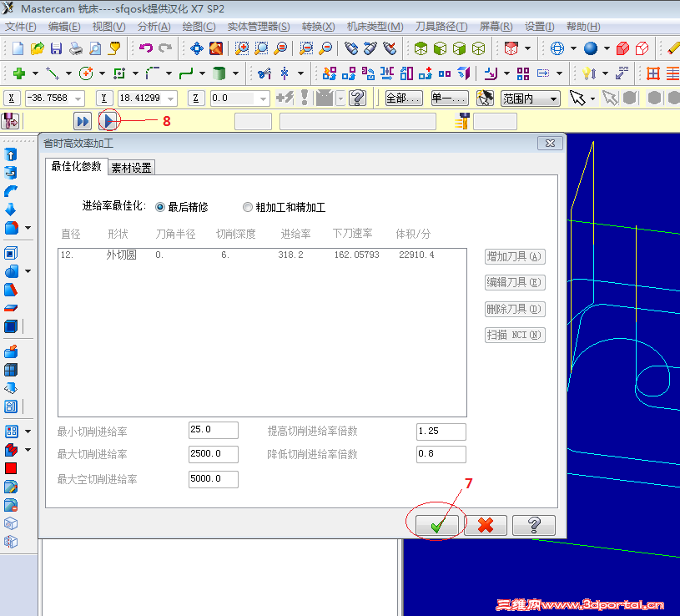Click the 增加刀具(A) button
The height and width of the screenshot is (616, 680).
(514, 256)
